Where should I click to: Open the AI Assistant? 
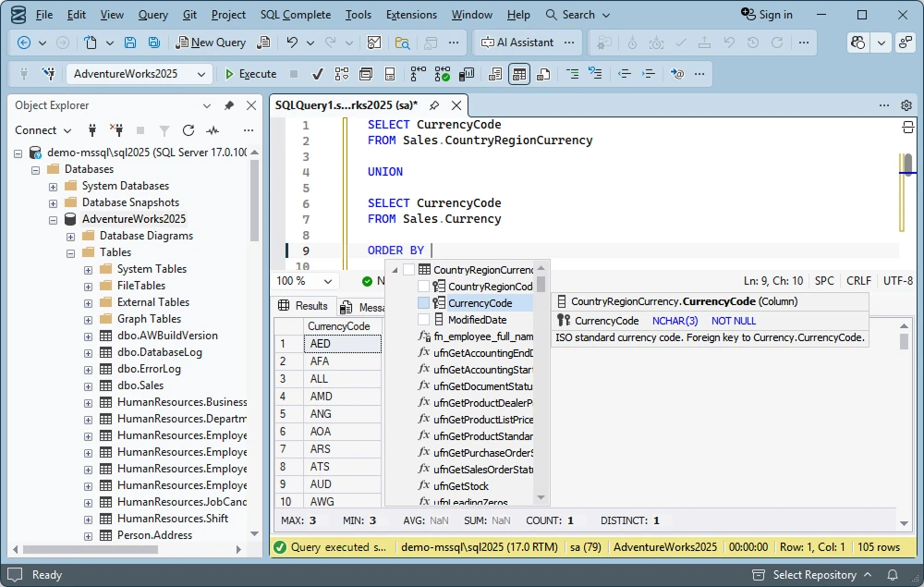pos(517,43)
